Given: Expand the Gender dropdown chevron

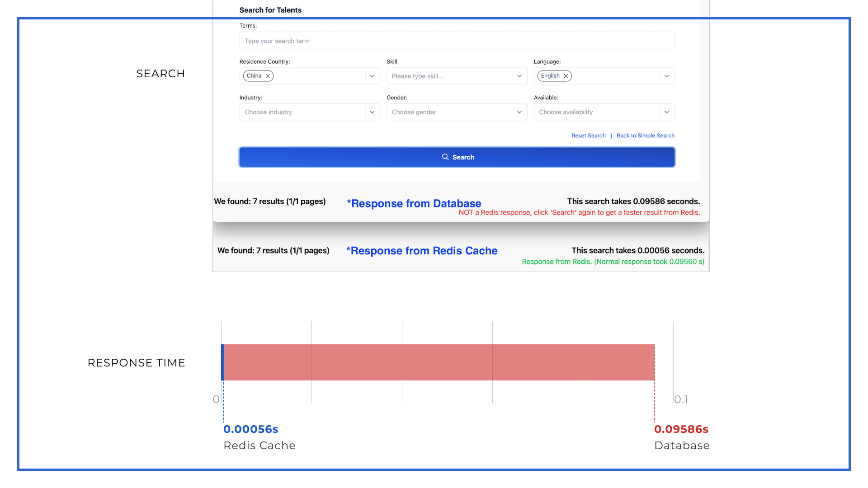Looking at the screenshot, I should [x=519, y=112].
